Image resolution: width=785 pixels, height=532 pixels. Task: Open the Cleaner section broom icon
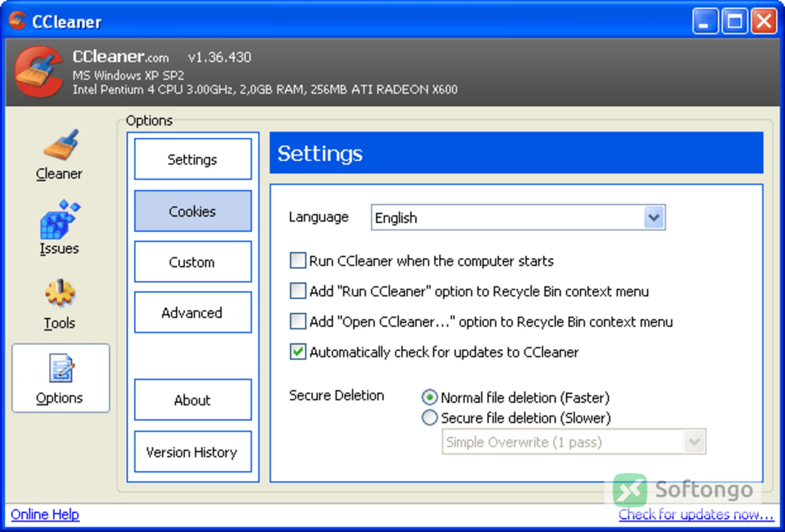pos(61,145)
